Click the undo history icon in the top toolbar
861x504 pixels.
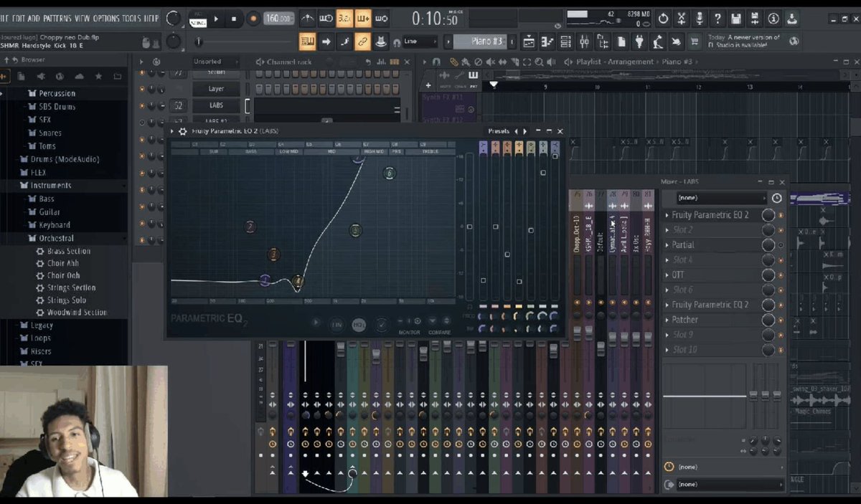click(x=664, y=19)
